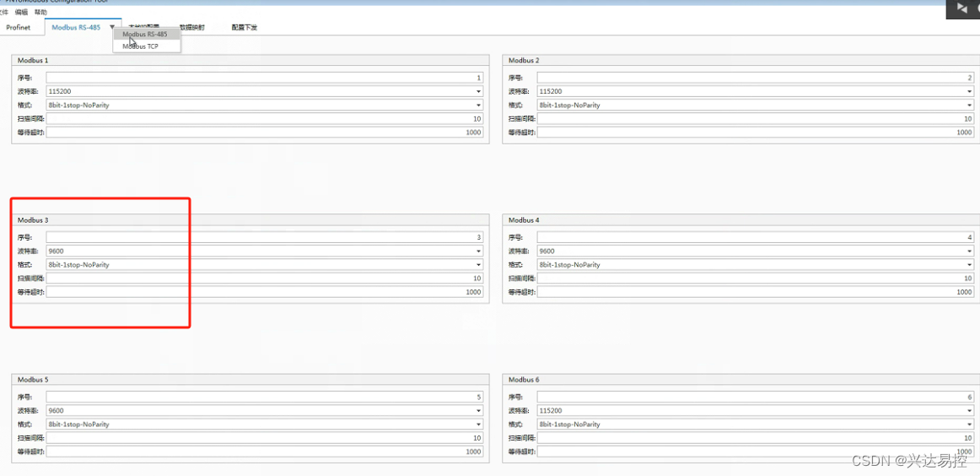Click Modbus 4 序号 input field

pos(755,237)
